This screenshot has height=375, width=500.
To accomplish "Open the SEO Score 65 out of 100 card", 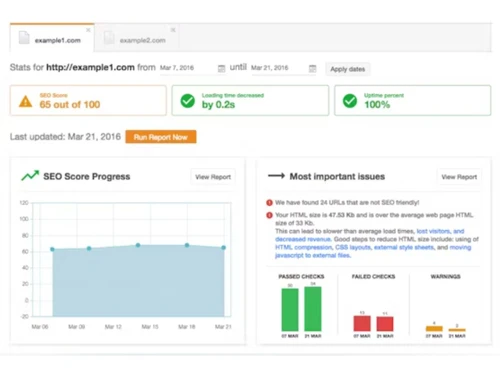I will coord(88,100).
